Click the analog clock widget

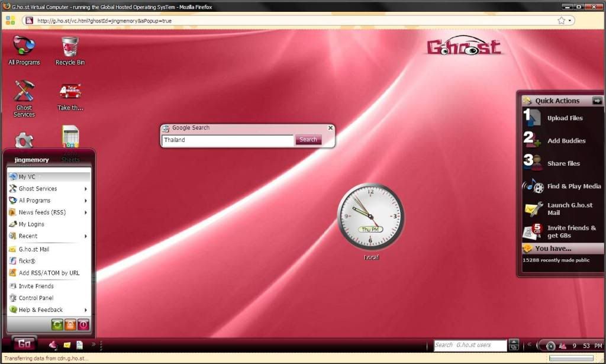tap(370, 217)
